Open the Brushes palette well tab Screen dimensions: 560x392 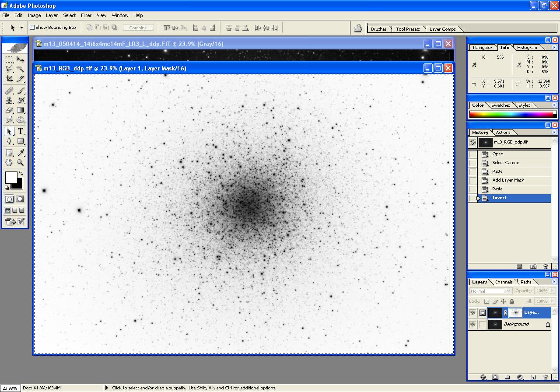pyautogui.click(x=378, y=29)
